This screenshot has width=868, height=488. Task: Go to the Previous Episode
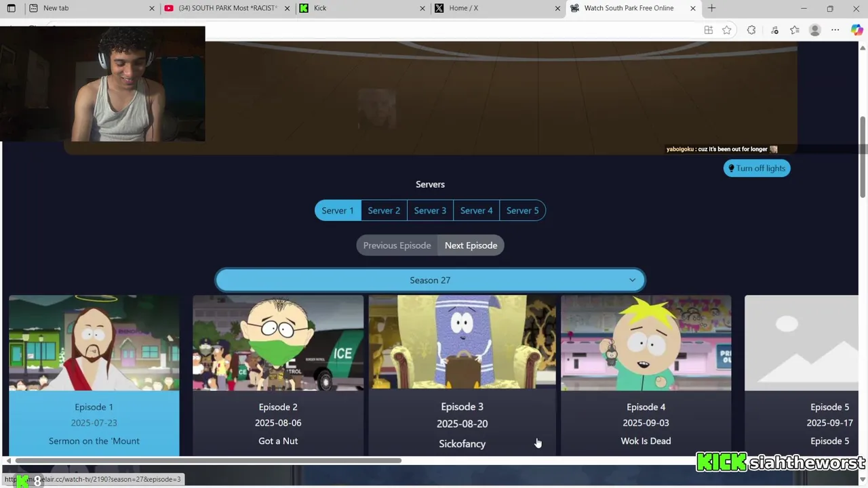pos(397,245)
